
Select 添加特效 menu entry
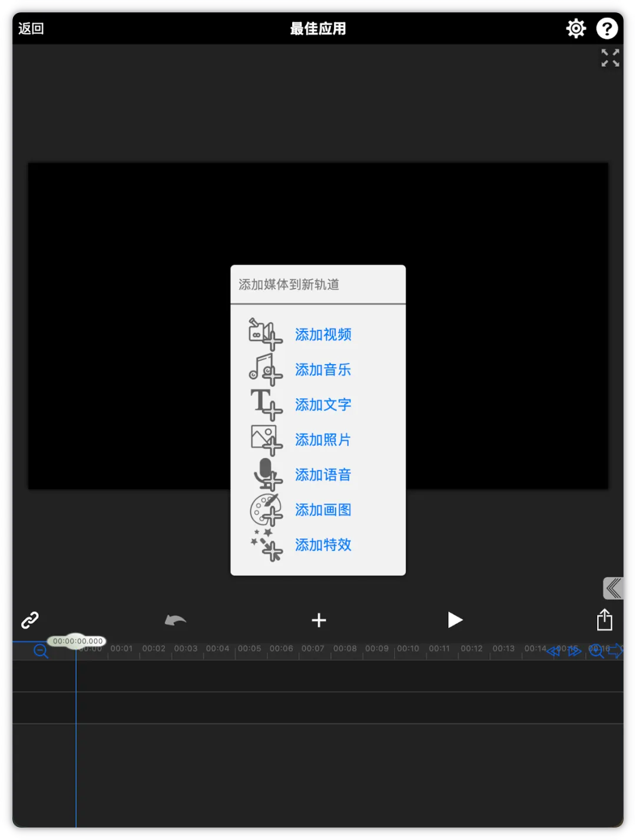pyautogui.click(x=323, y=545)
